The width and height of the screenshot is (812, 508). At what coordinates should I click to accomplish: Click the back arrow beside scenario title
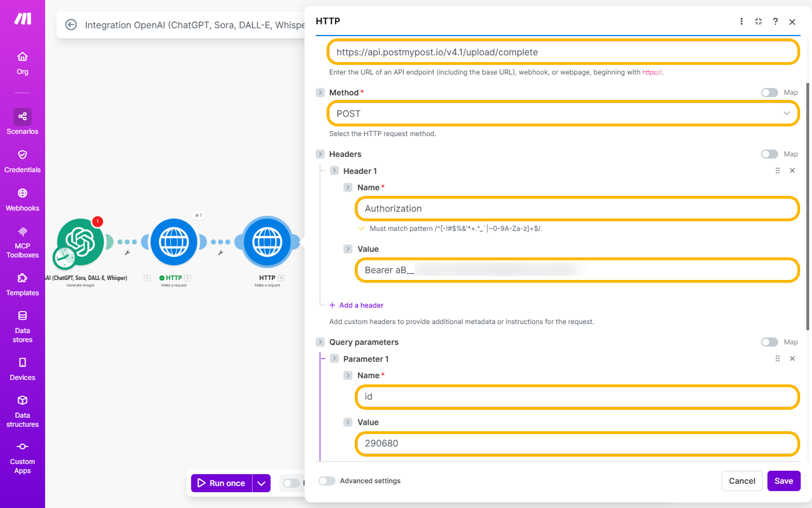(x=71, y=25)
